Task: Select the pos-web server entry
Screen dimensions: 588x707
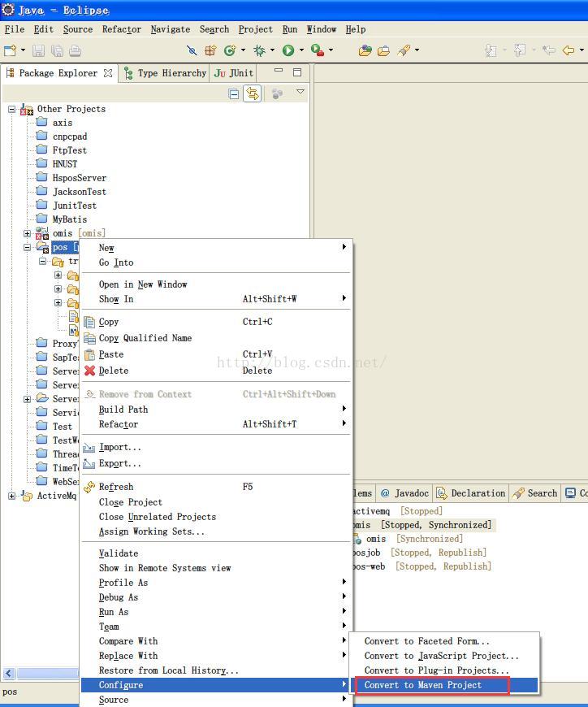Action: click(x=422, y=566)
